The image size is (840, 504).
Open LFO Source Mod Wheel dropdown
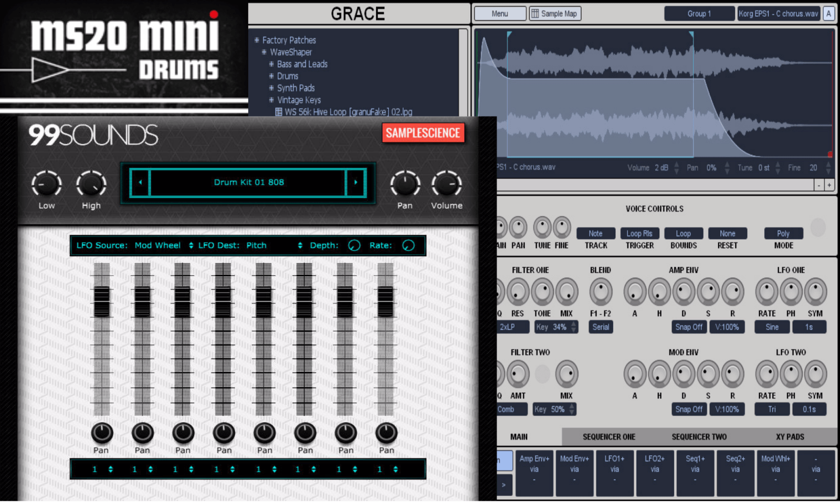[x=164, y=245]
